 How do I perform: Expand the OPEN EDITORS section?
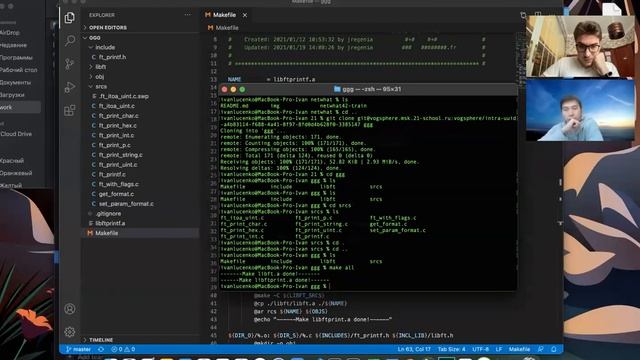point(108,27)
